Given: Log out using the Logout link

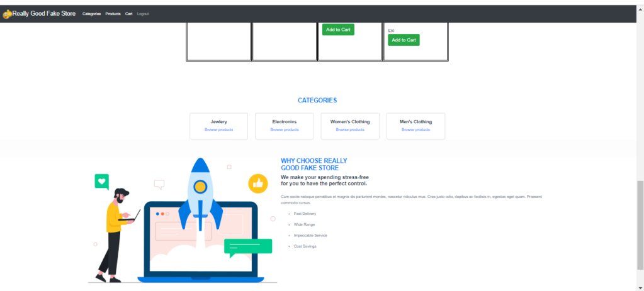Looking at the screenshot, I should tap(143, 14).
